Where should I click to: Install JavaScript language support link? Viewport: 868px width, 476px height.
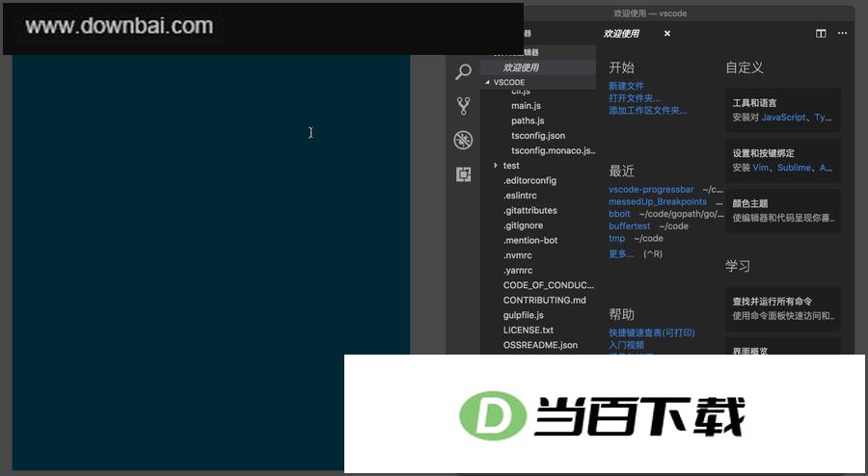pos(784,118)
